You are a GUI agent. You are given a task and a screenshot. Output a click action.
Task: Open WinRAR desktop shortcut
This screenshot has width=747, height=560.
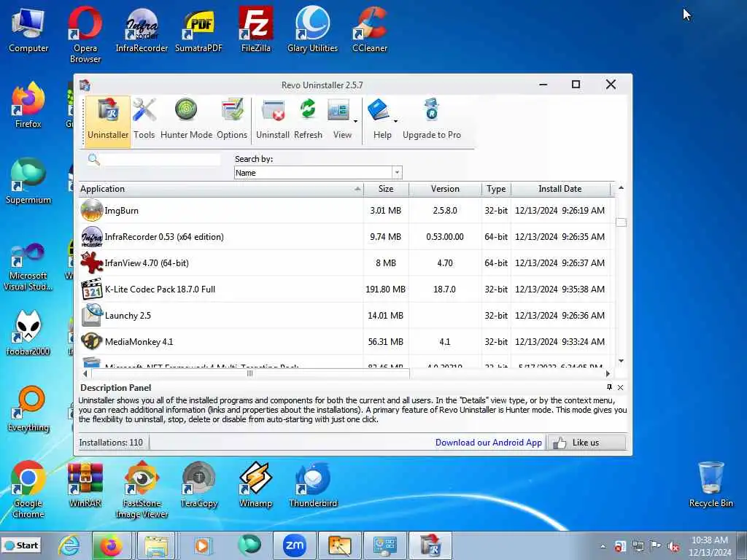(x=85, y=485)
